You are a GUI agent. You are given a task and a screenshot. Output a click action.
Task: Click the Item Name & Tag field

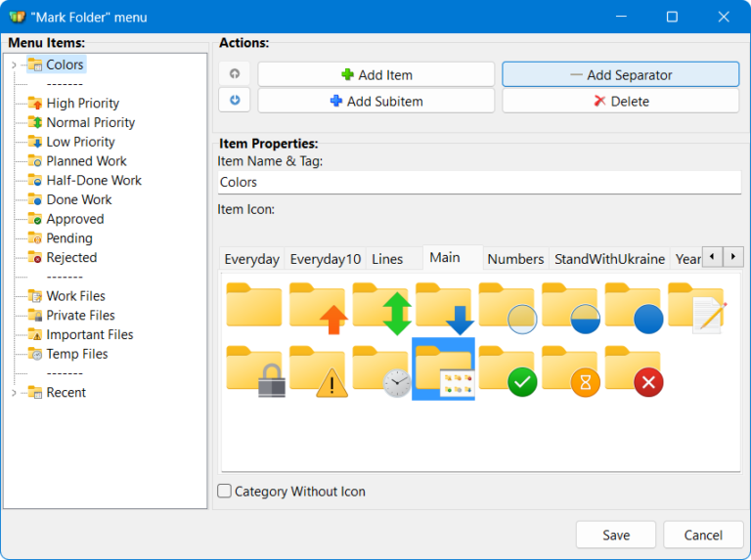479,182
